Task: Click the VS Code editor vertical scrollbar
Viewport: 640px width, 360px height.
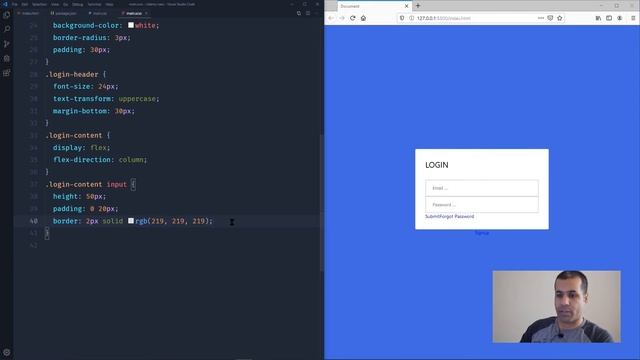Action: (x=322, y=202)
